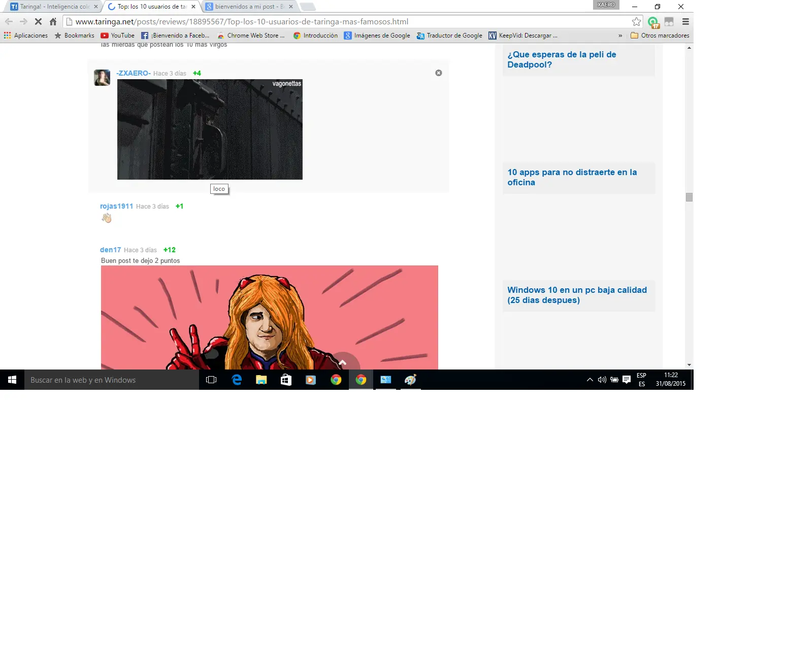Click the Buscar en la web y en Windows search box
786x672 pixels.
point(112,380)
